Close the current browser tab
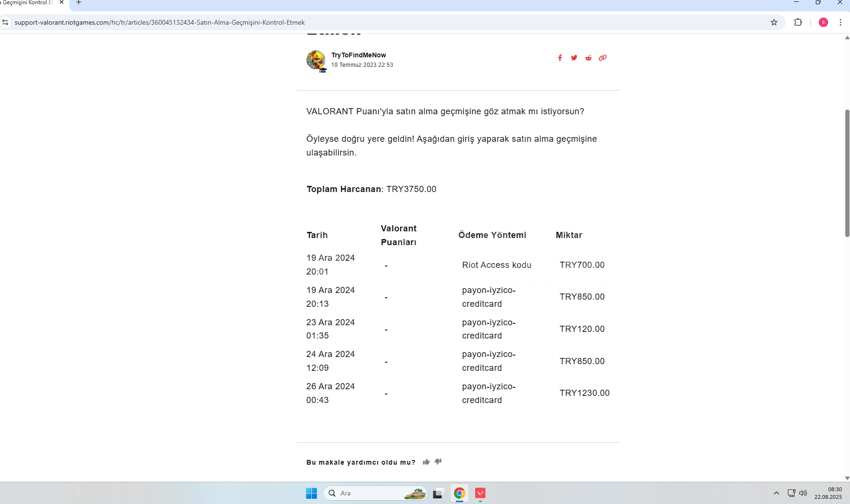Image resolution: width=850 pixels, height=504 pixels. tap(62, 2)
